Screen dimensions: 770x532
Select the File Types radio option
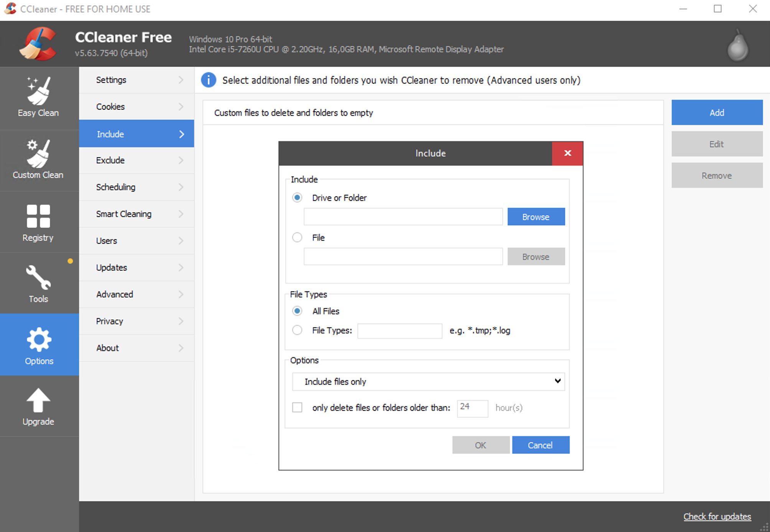pyautogui.click(x=297, y=330)
